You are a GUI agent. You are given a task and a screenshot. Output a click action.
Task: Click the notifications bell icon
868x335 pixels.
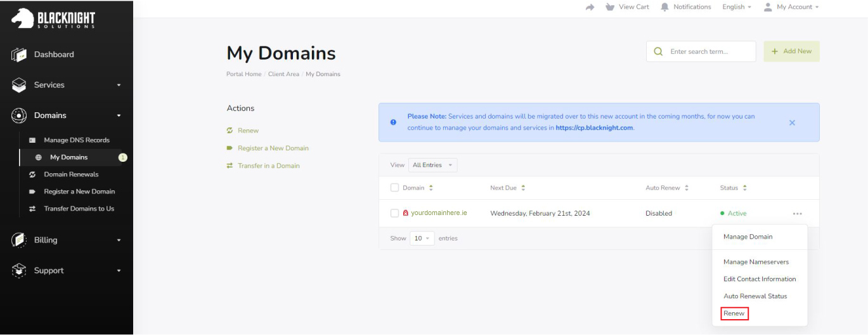pos(664,7)
